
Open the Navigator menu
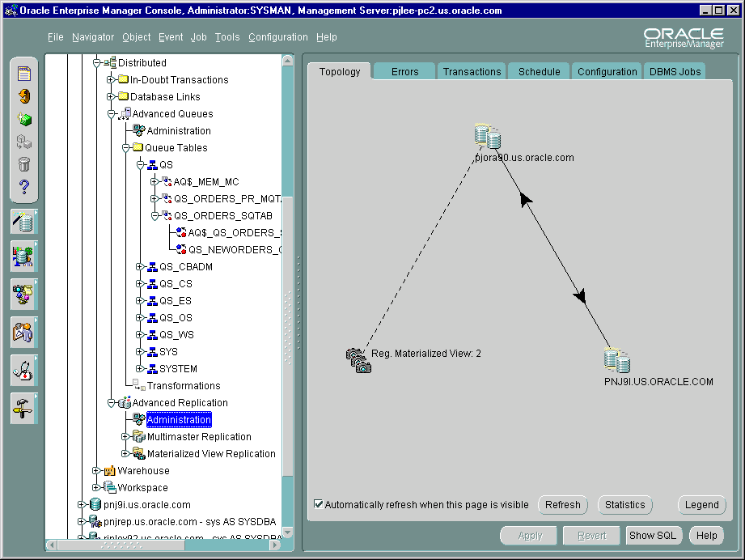[93, 37]
